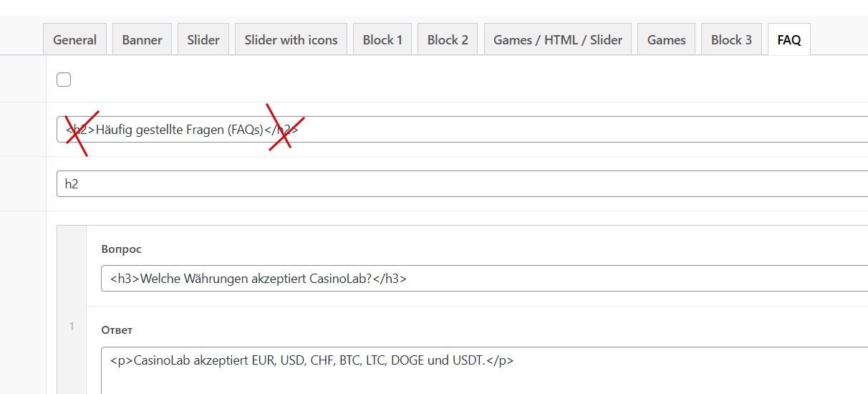Click the Häufig gestellte Fragen title field
The width and height of the screenshot is (868, 394).
[x=462, y=130]
